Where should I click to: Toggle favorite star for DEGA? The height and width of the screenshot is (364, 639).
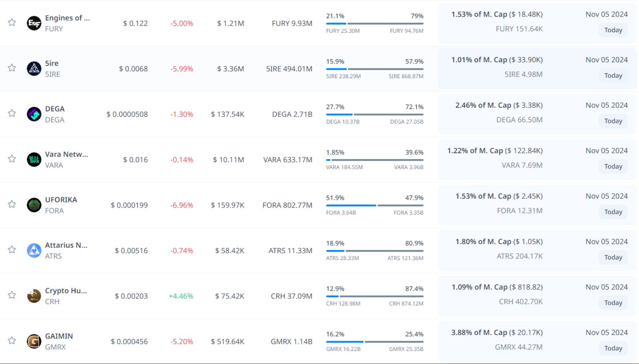[x=12, y=113]
